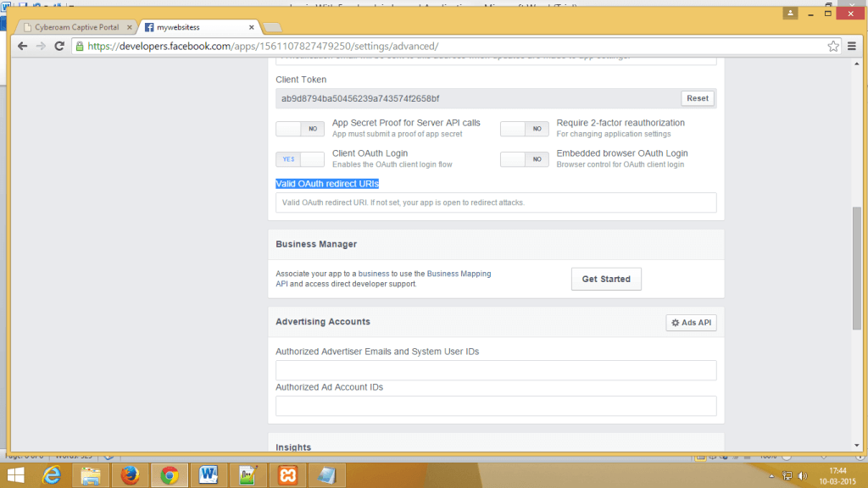868x488 pixels.
Task: Close the mywebsitess tab
Action: coord(251,27)
